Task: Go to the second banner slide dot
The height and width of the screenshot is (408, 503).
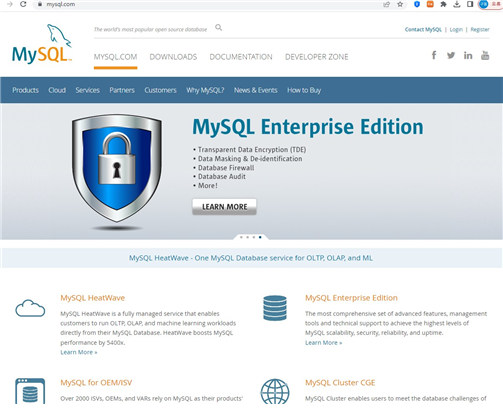Action: tap(247, 237)
